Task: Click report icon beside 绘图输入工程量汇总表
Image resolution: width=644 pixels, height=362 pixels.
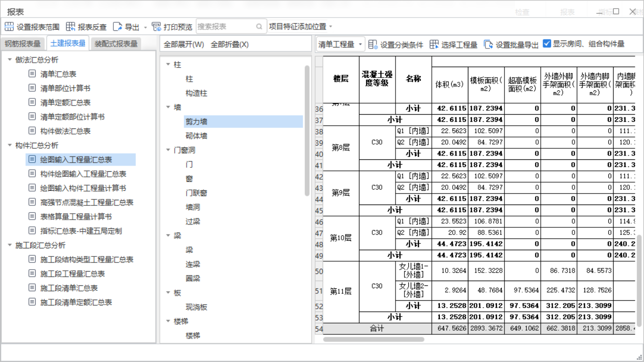Action: point(32,159)
